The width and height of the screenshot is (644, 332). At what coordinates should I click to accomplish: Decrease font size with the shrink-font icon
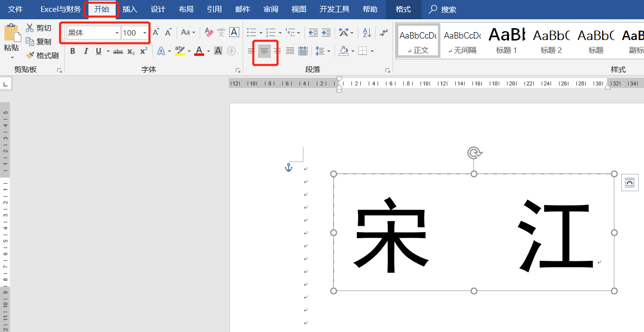coord(168,33)
